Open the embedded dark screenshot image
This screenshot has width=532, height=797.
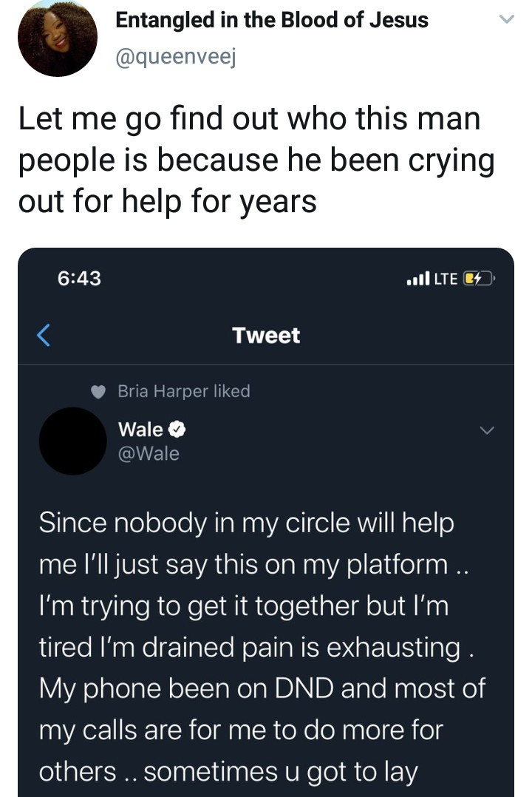coord(266,522)
